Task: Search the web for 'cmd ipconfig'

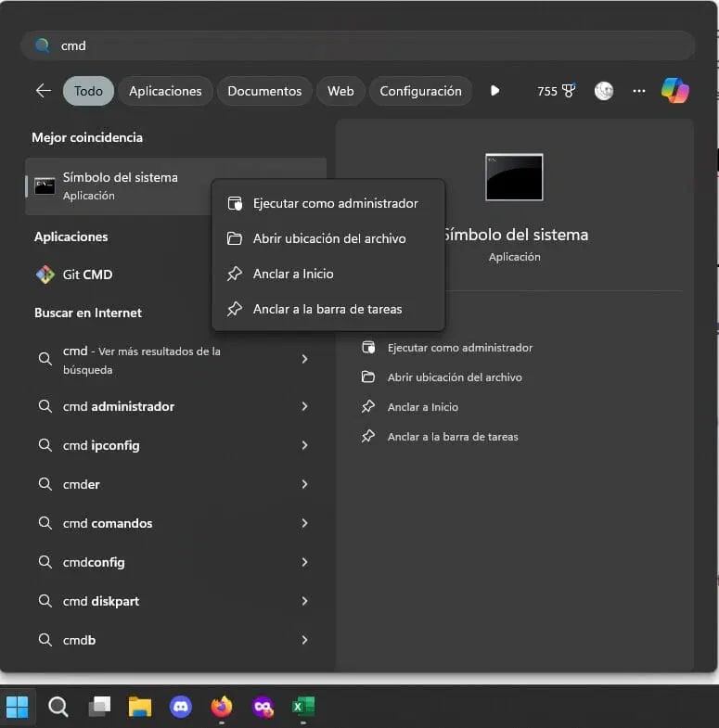Action: (x=175, y=445)
